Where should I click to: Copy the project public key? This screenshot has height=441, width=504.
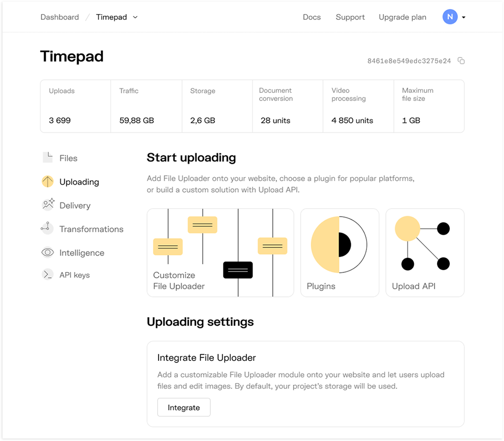pyautogui.click(x=461, y=61)
